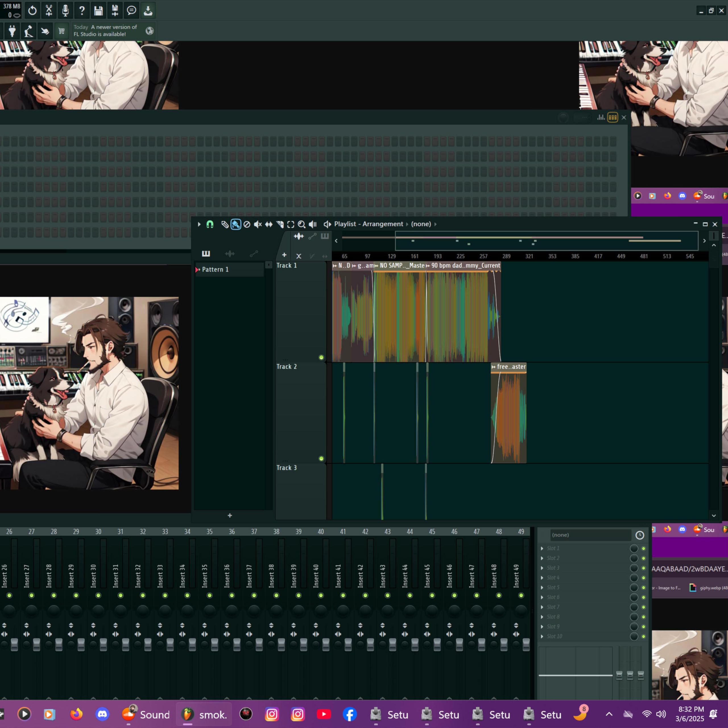The width and height of the screenshot is (728, 728).
Task: Select Pattern 1 in the pattern picker
Action: (x=216, y=269)
